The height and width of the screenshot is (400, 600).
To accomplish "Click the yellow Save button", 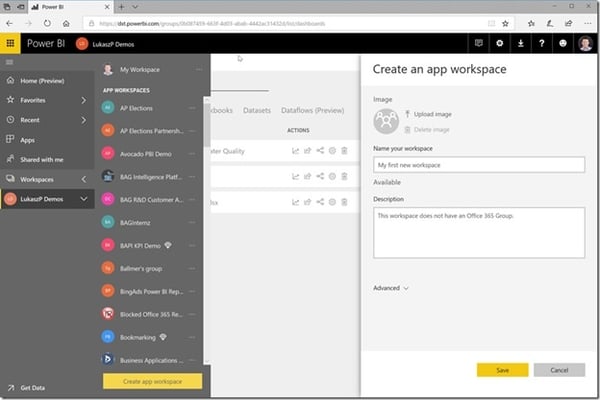I will (502, 370).
